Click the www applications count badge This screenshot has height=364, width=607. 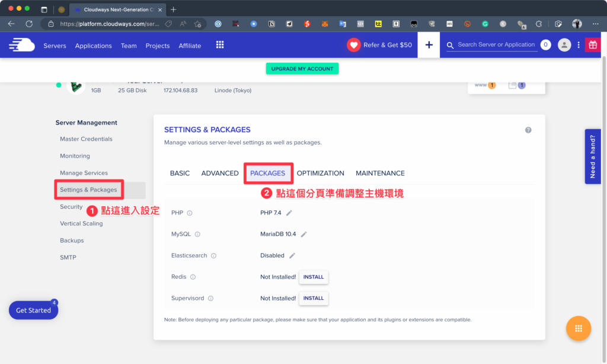tap(491, 85)
